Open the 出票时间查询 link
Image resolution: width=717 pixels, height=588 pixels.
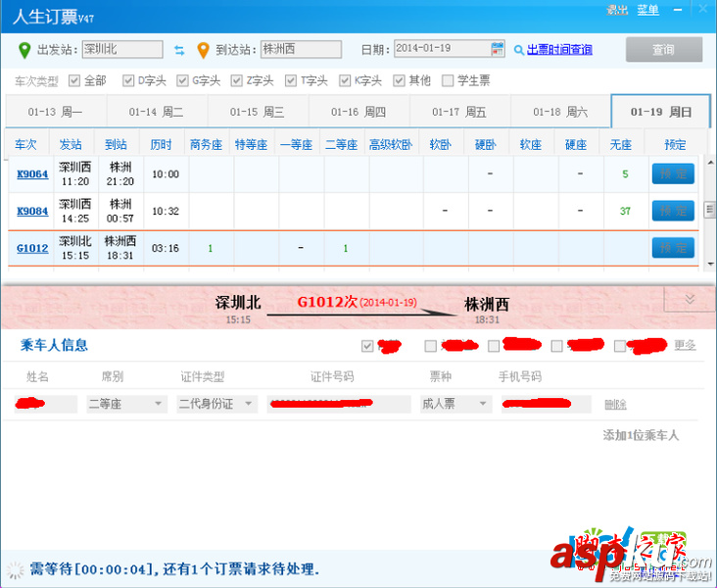pos(559,49)
